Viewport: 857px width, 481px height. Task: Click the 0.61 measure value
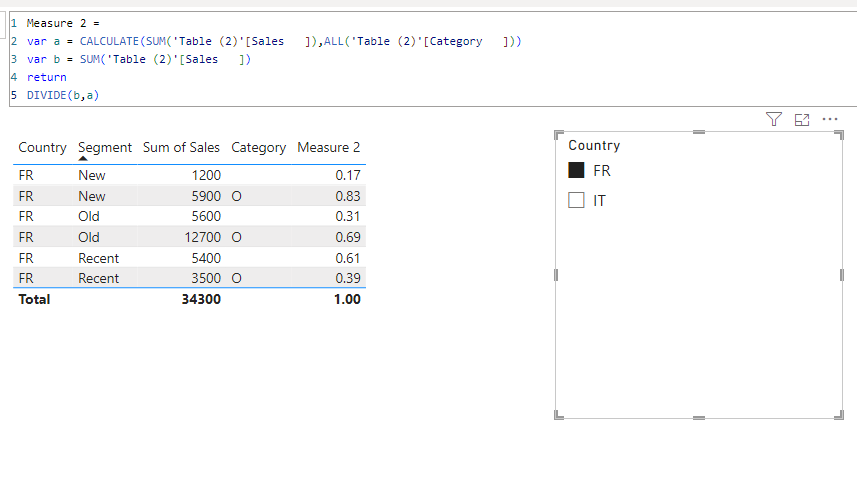point(348,258)
